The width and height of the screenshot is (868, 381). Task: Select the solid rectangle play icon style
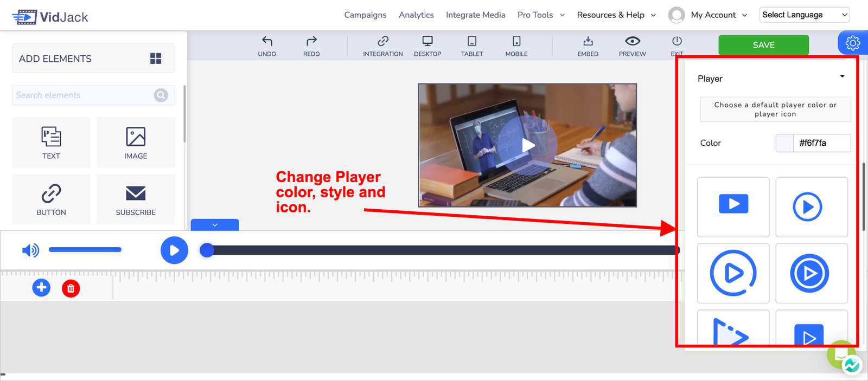pos(733,206)
